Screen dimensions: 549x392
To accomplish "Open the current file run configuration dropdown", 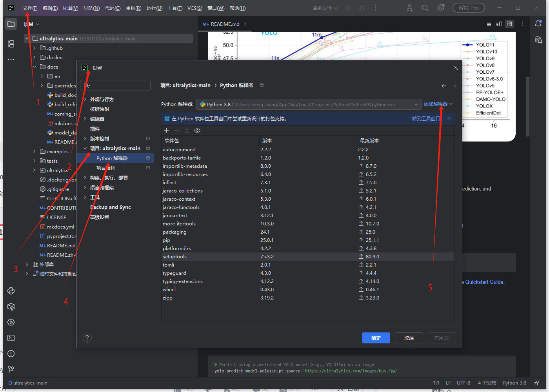I will [x=325, y=8].
